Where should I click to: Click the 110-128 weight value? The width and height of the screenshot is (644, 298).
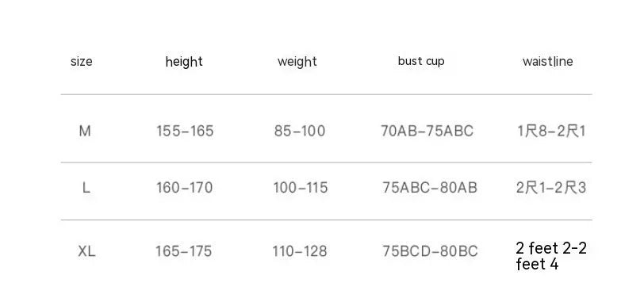point(300,251)
